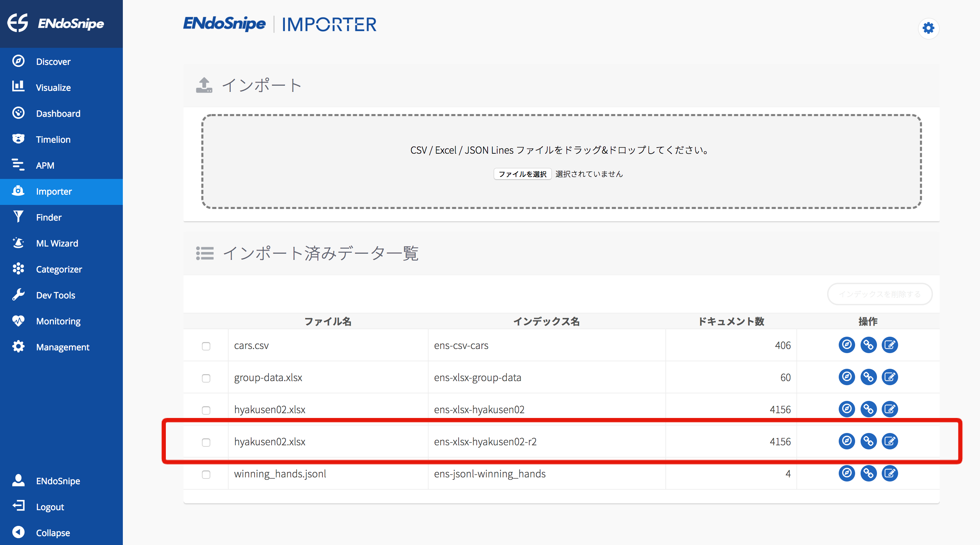Click the ens-xlsx-hyakusen02-r2 index name
The height and width of the screenshot is (545, 980).
(x=485, y=442)
